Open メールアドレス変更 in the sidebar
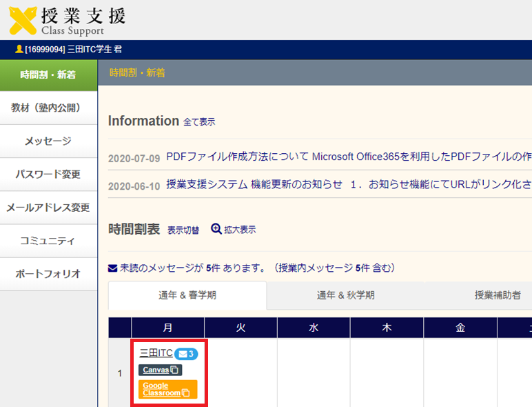 click(48, 207)
